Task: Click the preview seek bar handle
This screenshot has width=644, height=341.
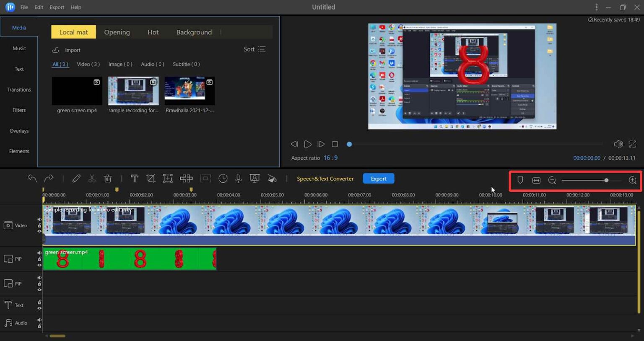Action: click(x=349, y=144)
